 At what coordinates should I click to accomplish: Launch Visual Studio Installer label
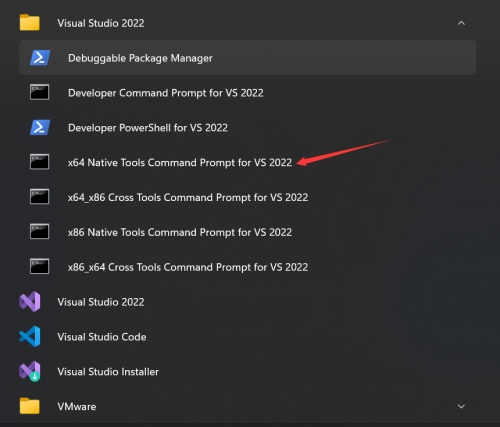(108, 372)
